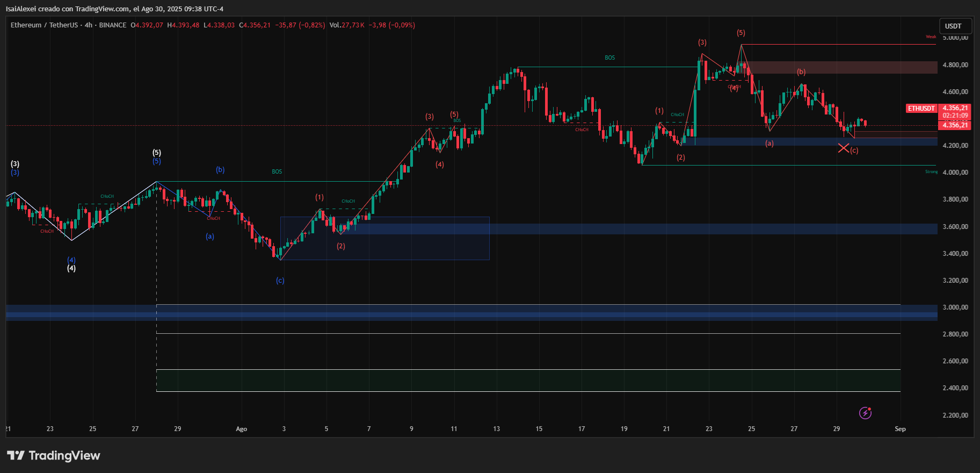Click the countdown timer 02:21:09 label
This screenshot has height=473, width=980.
point(955,116)
